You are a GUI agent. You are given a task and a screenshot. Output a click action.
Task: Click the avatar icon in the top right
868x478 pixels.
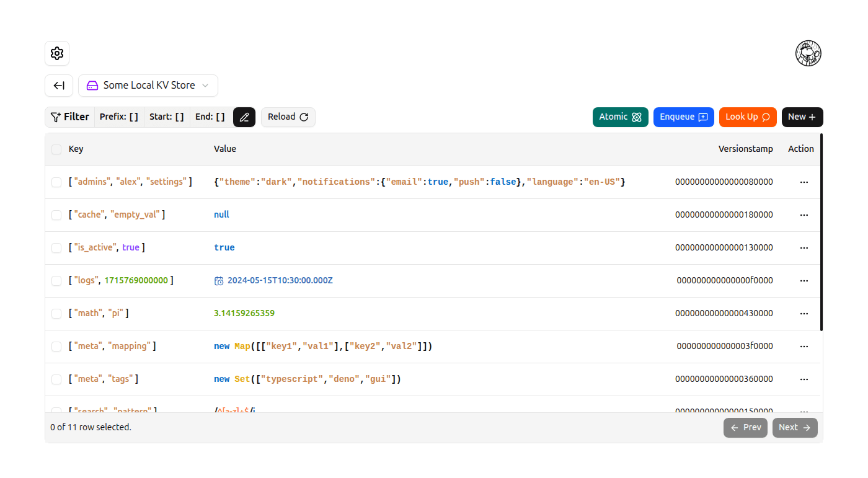[808, 53]
